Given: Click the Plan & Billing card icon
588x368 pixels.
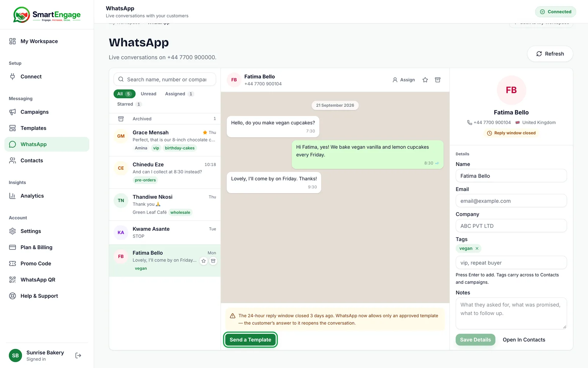Looking at the screenshot, I should (x=12, y=247).
